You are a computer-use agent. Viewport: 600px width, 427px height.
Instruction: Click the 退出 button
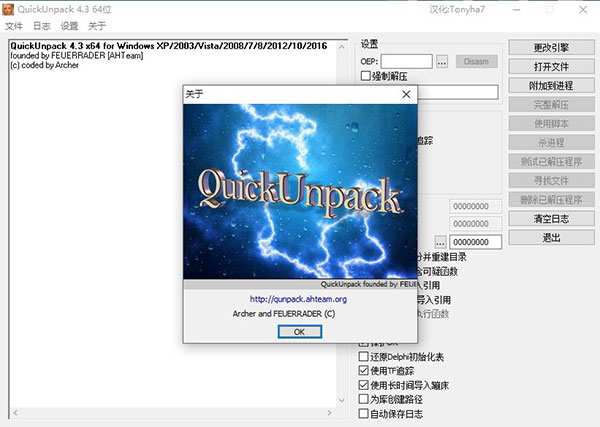551,238
